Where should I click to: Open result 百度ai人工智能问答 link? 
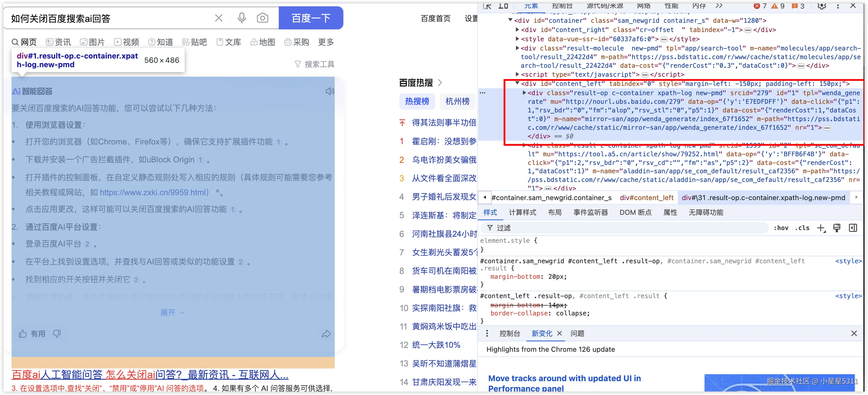150,375
